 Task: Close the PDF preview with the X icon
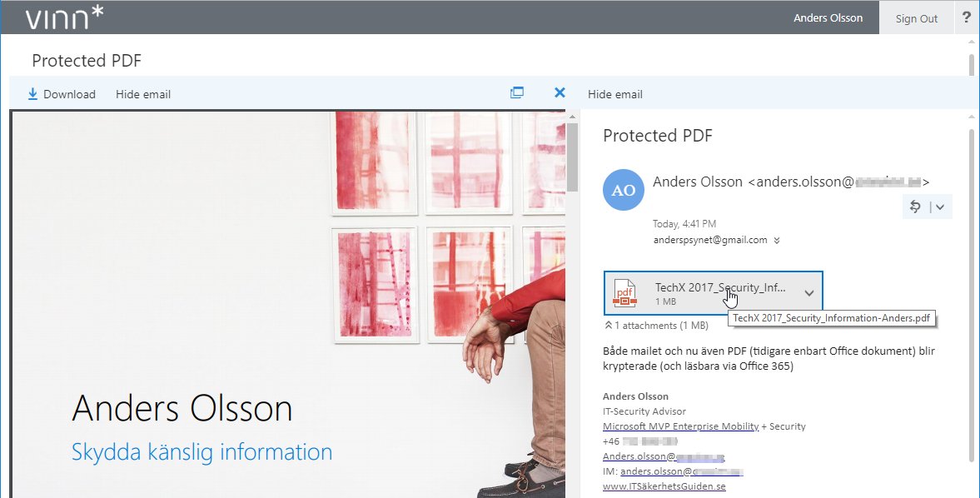(559, 92)
